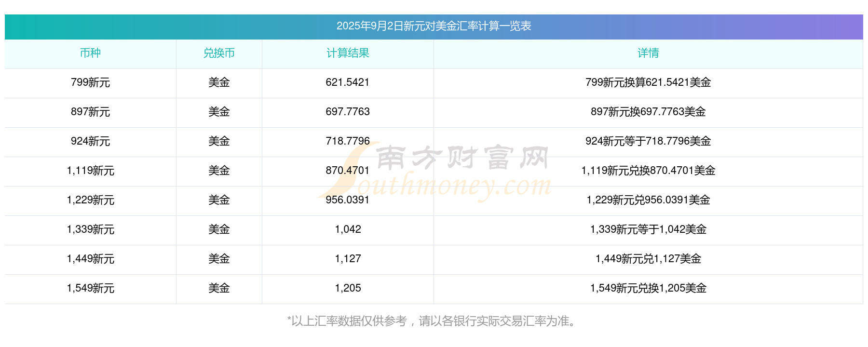Click the 计算结果 column header

(348, 53)
